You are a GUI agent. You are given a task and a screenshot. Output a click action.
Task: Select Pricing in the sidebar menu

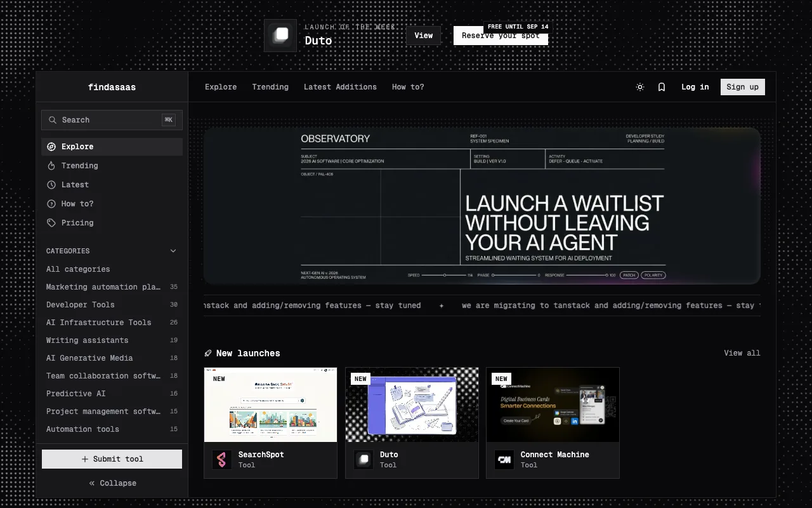[112, 223]
